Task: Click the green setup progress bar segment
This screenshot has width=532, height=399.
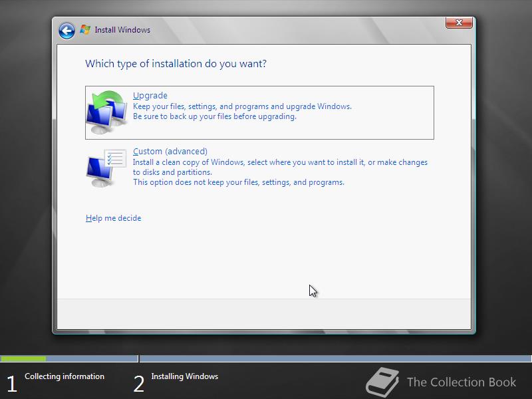Action: (23, 358)
